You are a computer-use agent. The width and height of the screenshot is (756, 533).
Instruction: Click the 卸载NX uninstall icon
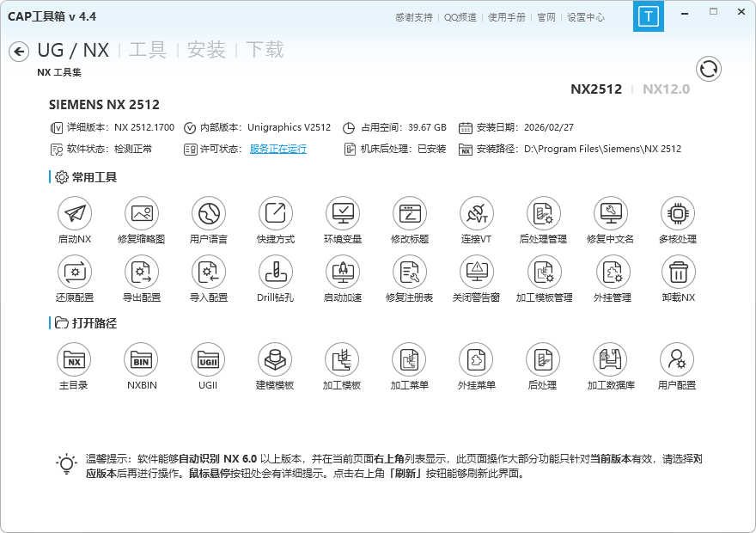(x=679, y=278)
